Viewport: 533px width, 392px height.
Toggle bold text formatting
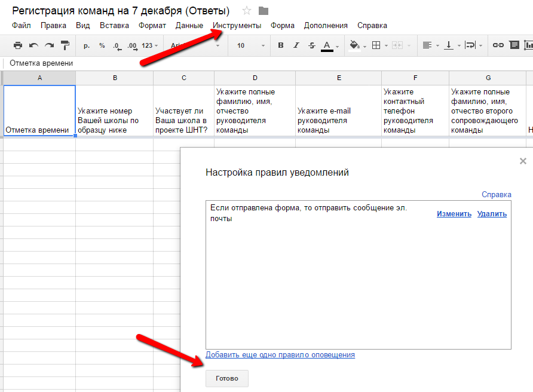click(281, 45)
